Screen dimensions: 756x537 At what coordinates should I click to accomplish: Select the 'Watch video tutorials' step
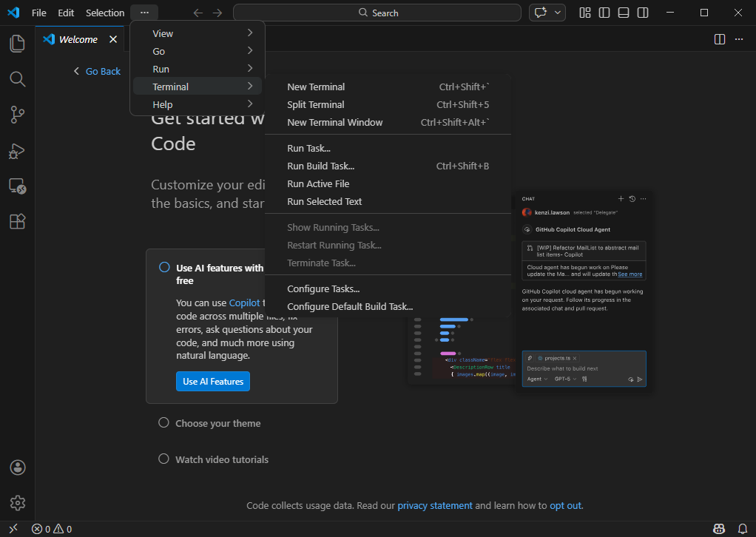click(221, 459)
